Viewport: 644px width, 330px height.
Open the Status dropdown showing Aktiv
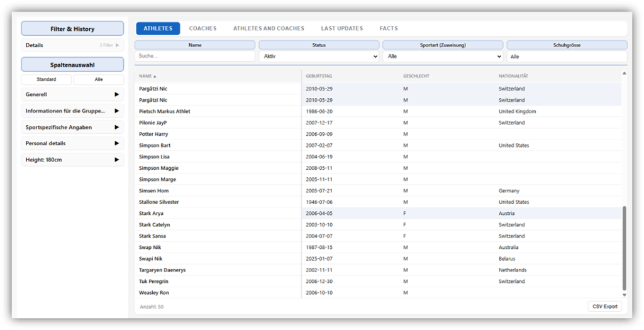click(x=319, y=57)
